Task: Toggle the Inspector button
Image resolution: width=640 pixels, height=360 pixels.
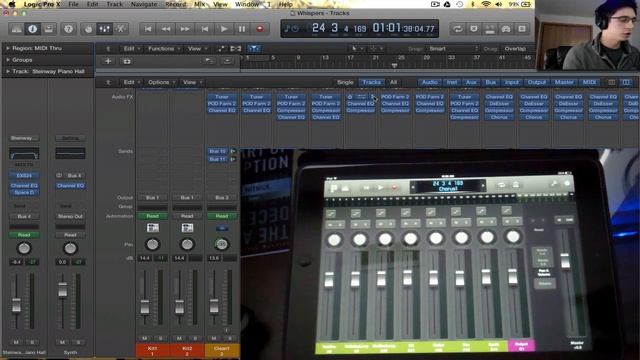Action: pyautogui.click(x=32, y=29)
